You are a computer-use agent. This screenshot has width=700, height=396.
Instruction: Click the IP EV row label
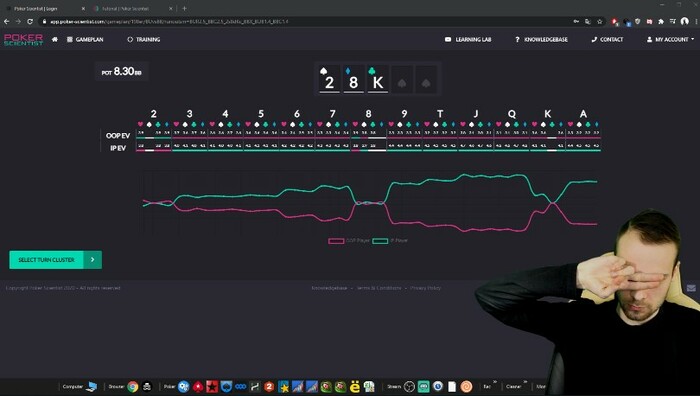click(118, 148)
